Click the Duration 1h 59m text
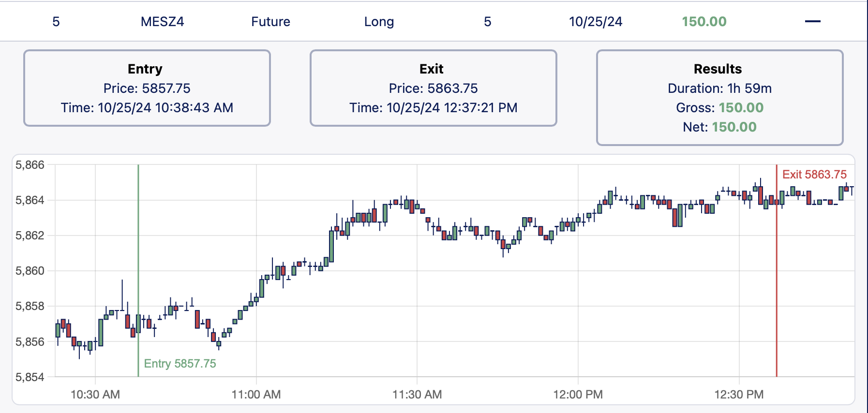The image size is (868, 413). (719, 88)
